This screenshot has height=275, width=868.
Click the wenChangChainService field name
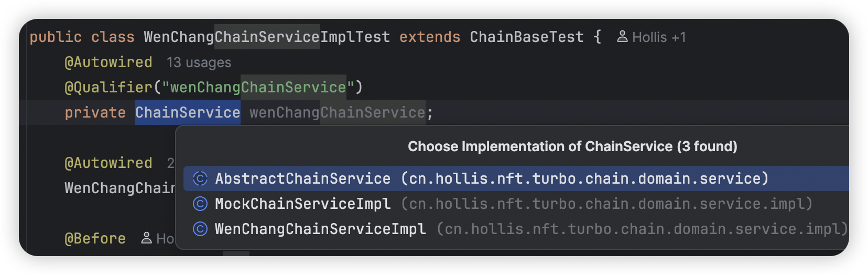point(337,112)
